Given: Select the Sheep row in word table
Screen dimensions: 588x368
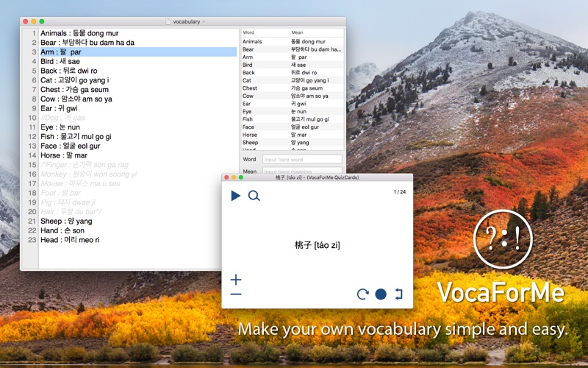Looking at the screenshot, I should coord(293,142).
